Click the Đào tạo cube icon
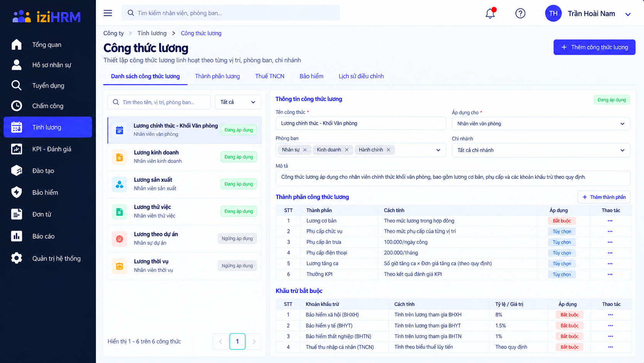The height and width of the screenshot is (363, 644). tap(17, 171)
